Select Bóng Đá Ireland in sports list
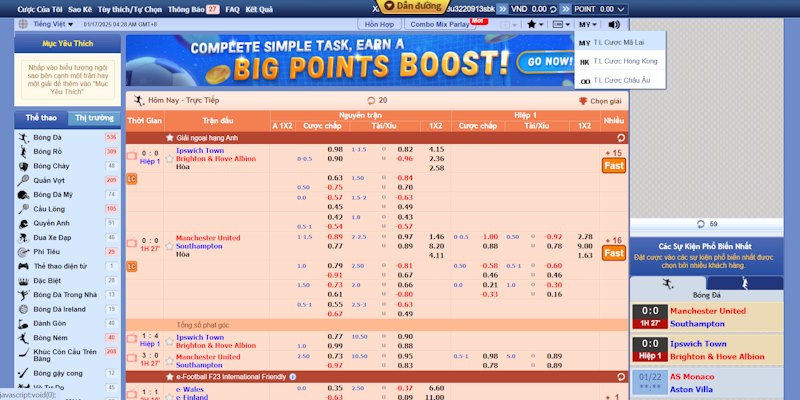 (x=59, y=309)
